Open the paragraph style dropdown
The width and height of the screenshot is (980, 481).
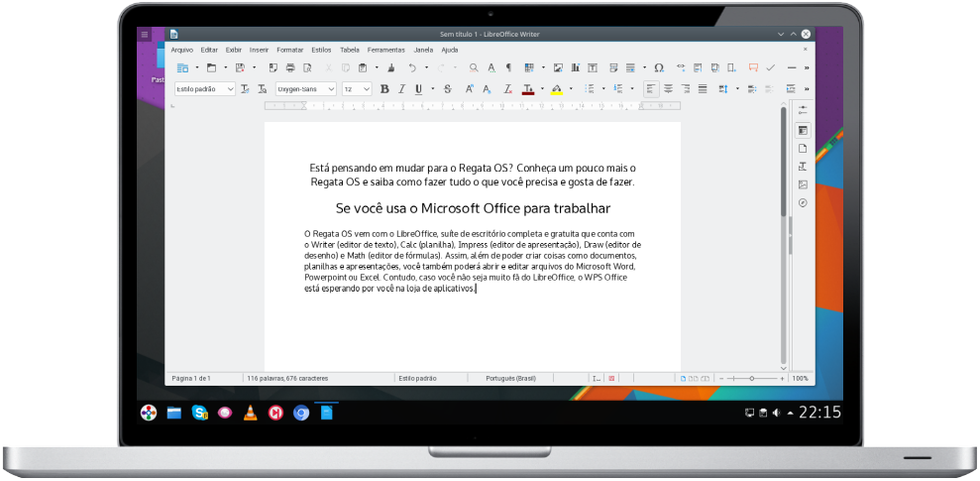click(x=231, y=89)
